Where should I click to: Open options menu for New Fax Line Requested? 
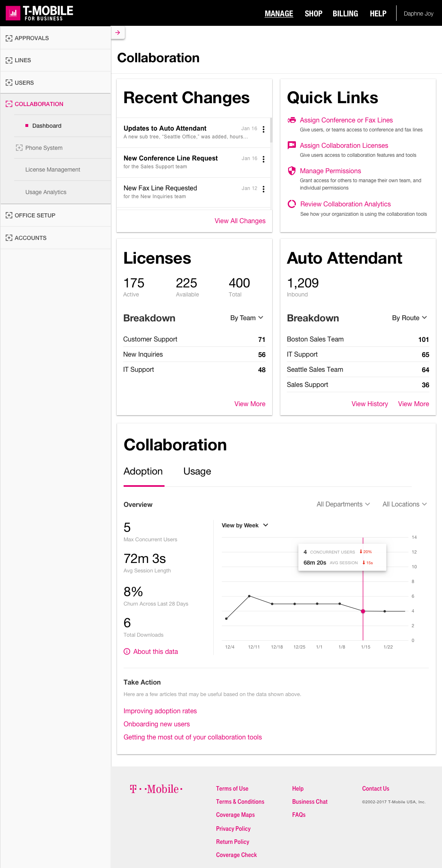pyautogui.click(x=264, y=189)
